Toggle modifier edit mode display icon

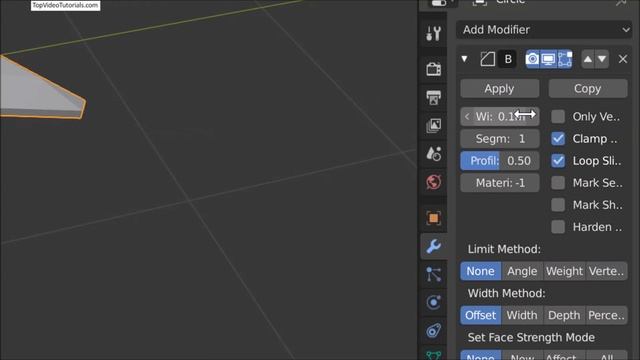tap(564, 59)
